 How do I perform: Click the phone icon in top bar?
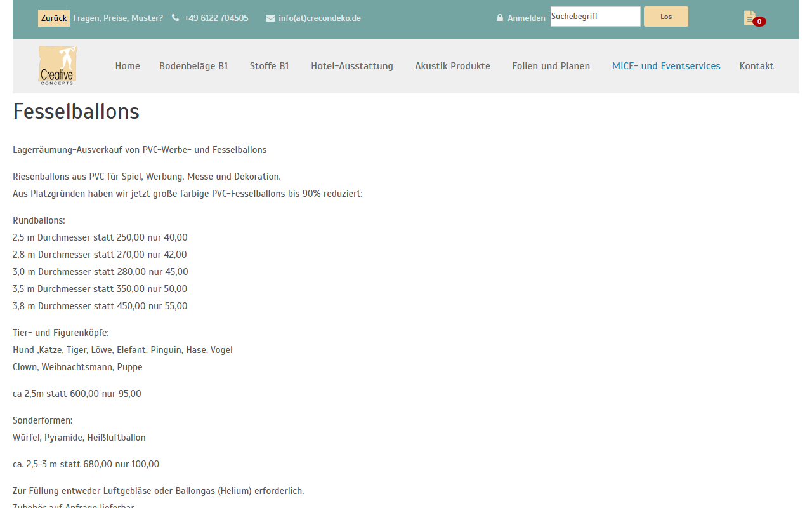(175, 18)
